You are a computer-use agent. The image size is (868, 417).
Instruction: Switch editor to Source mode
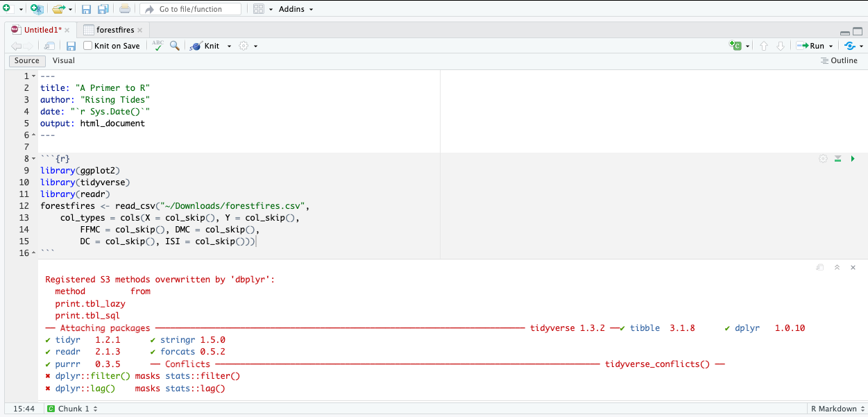pos(27,60)
